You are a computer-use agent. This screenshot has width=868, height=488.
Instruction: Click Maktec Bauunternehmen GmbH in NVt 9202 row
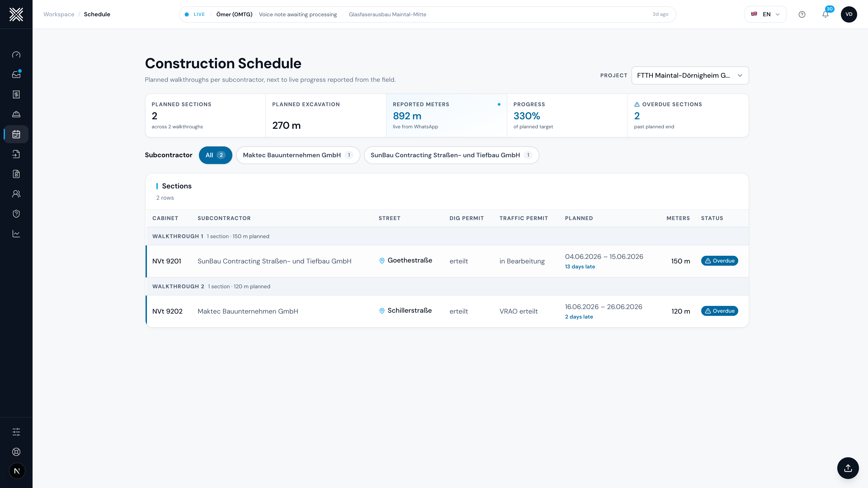[248, 311]
